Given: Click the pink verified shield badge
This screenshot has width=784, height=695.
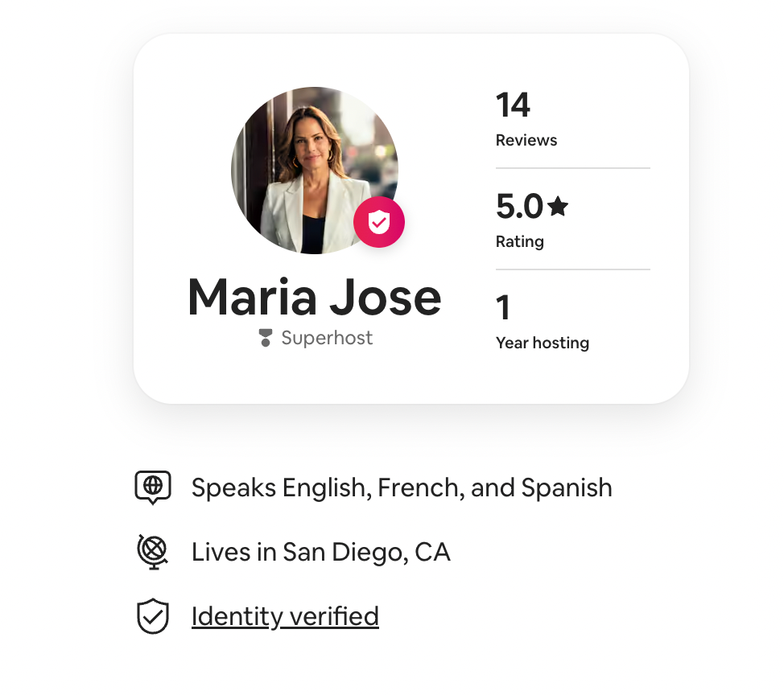Looking at the screenshot, I should [x=379, y=222].
